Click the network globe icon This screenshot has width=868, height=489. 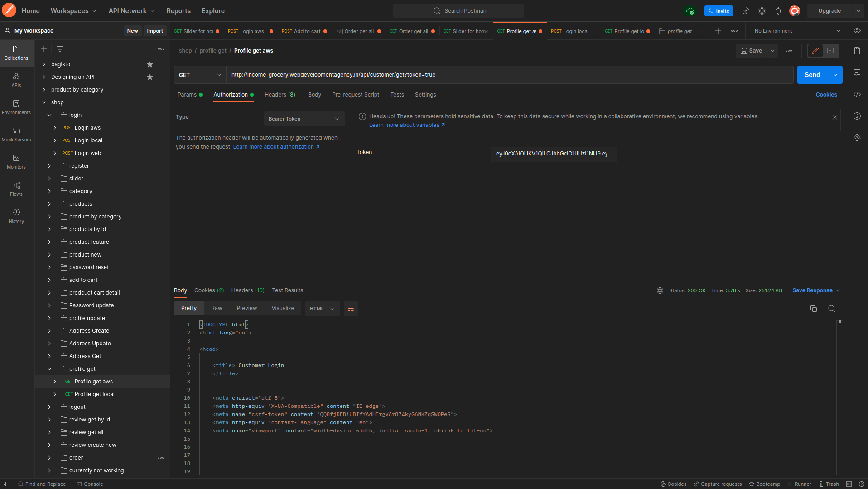660,290
